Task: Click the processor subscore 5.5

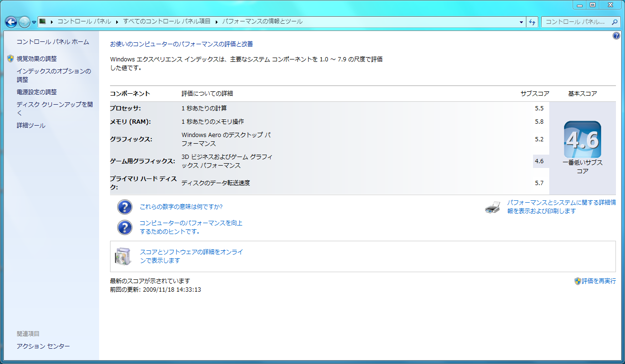Action: tap(539, 108)
